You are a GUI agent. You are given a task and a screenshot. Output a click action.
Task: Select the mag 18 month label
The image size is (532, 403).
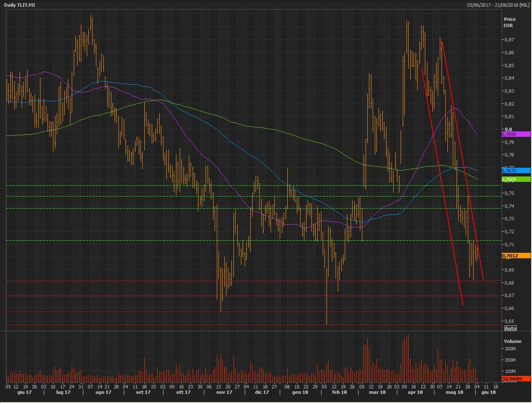[x=454, y=392]
